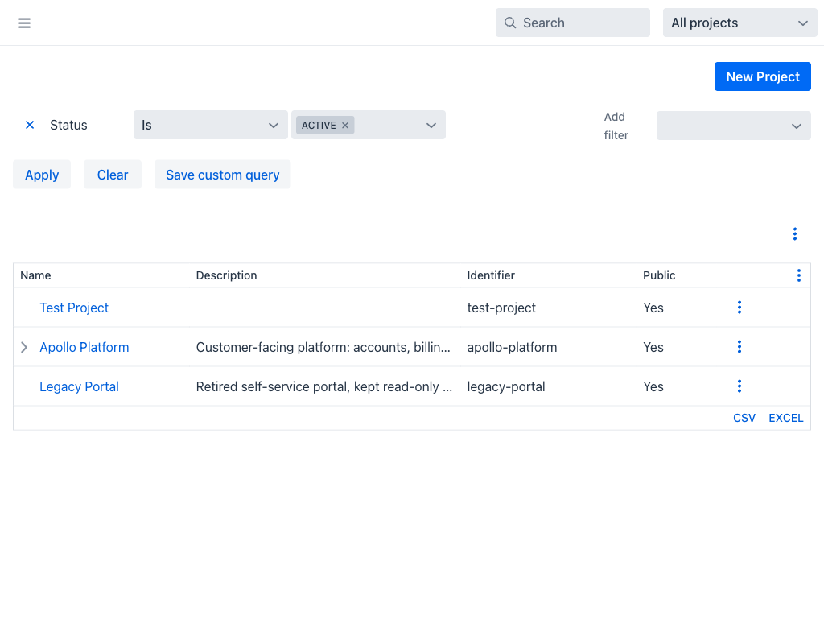824x644 pixels.
Task: Open actions menu for Apollo Platform row
Action: coord(739,347)
